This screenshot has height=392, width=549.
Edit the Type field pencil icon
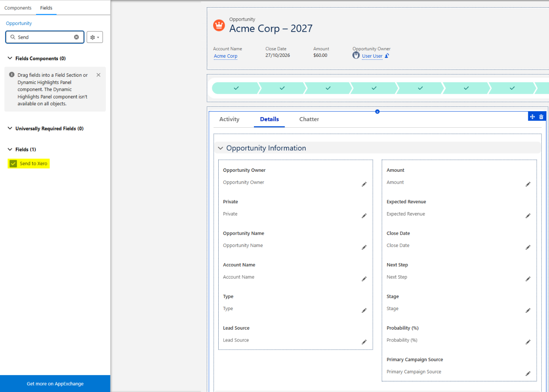click(x=364, y=311)
